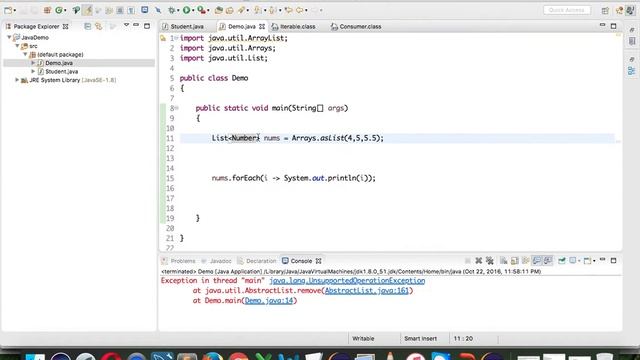Viewport: 640px width, 360px height.
Task: Select the Package Explorer tab
Action: click(x=37, y=27)
